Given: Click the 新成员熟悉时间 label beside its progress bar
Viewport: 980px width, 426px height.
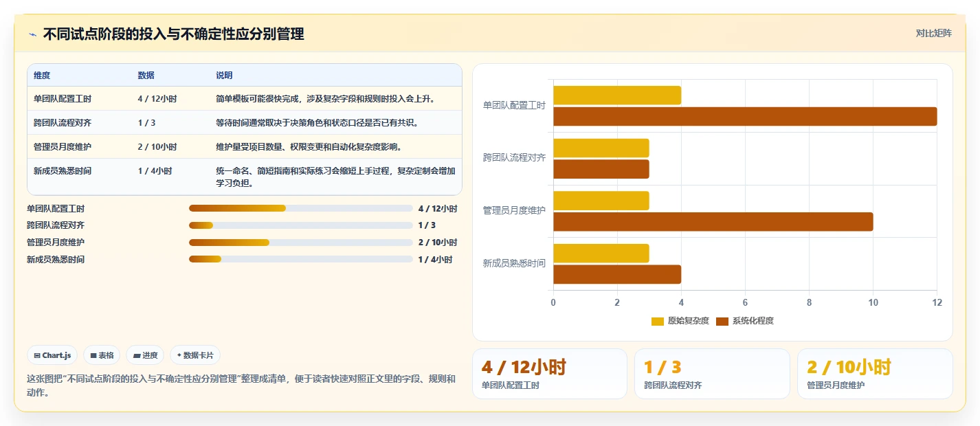Looking at the screenshot, I should click(56, 260).
